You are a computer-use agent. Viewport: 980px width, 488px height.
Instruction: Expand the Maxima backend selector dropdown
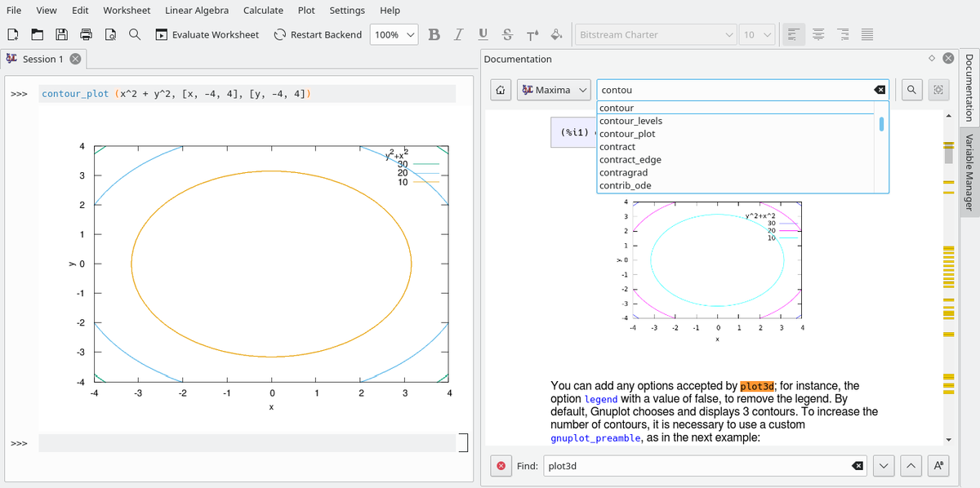pyautogui.click(x=555, y=90)
